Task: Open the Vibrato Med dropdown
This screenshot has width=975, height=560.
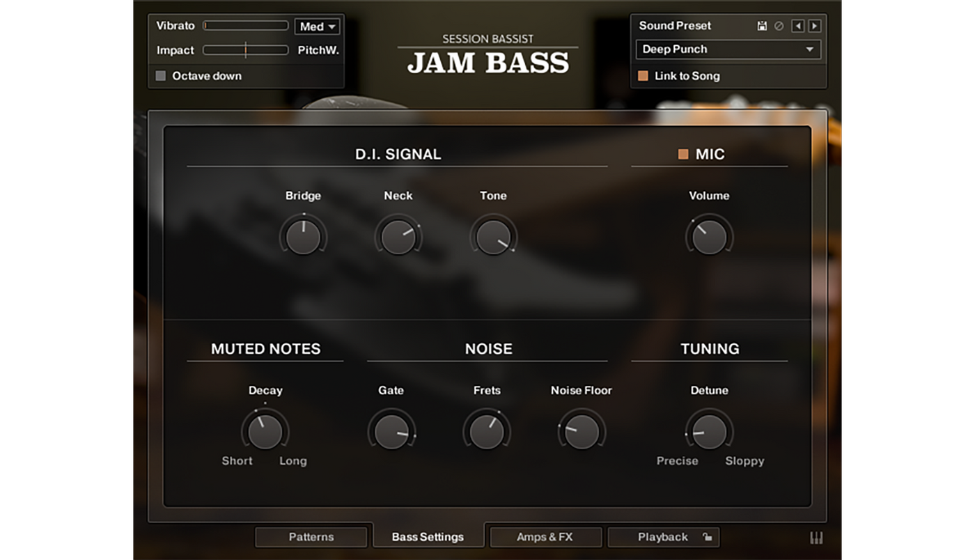Action: [x=317, y=26]
